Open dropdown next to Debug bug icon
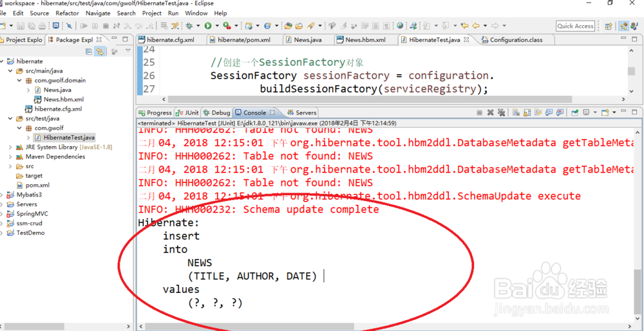The height and width of the screenshot is (331, 644). coord(198,26)
